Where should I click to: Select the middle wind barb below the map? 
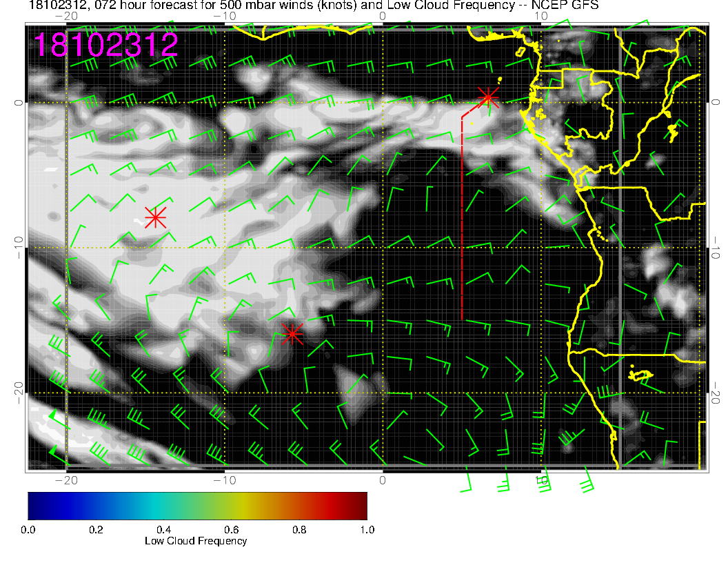pos(503,482)
